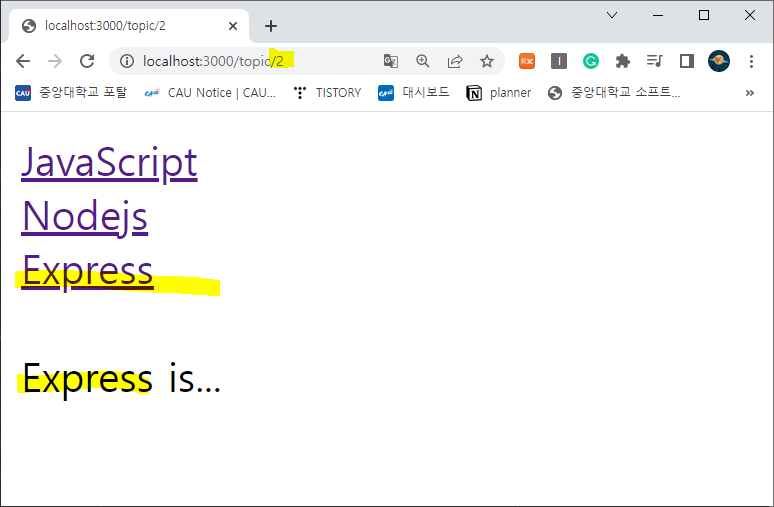Minimize the browser window

pyautogui.click(x=658, y=15)
